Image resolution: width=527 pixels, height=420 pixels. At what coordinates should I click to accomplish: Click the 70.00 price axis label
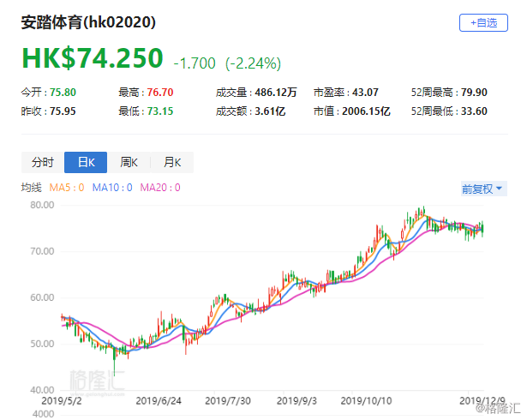(x=42, y=251)
